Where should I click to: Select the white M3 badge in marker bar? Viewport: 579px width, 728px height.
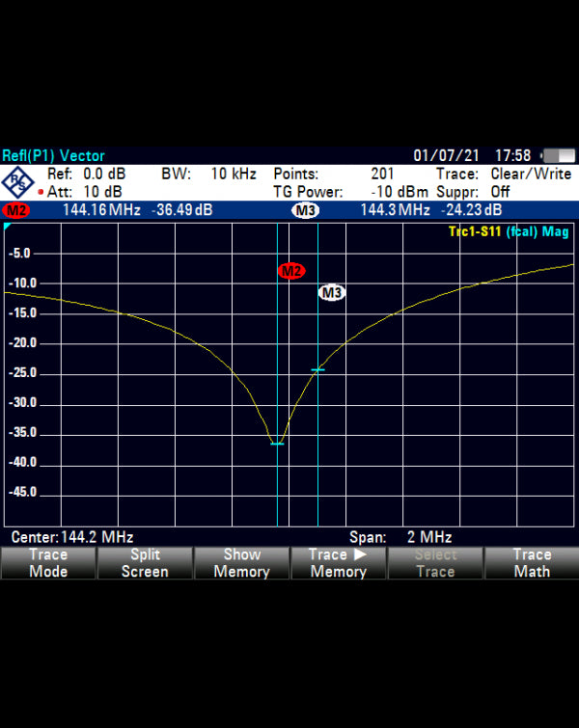[305, 210]
